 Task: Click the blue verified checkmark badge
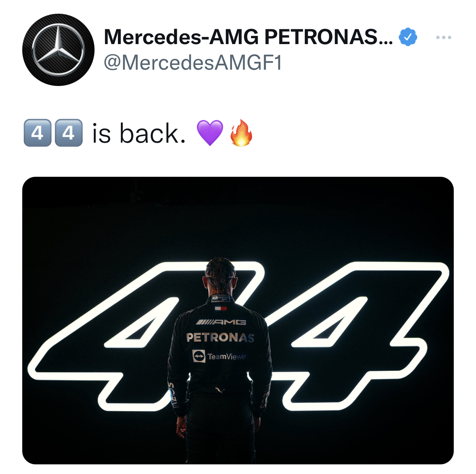[x=408, y=37]
